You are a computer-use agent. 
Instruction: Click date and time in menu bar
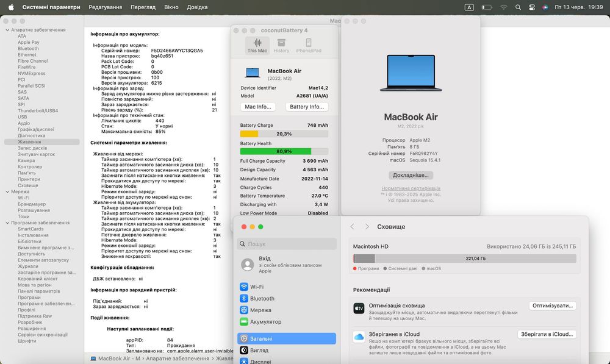click(x=578, y=7)
